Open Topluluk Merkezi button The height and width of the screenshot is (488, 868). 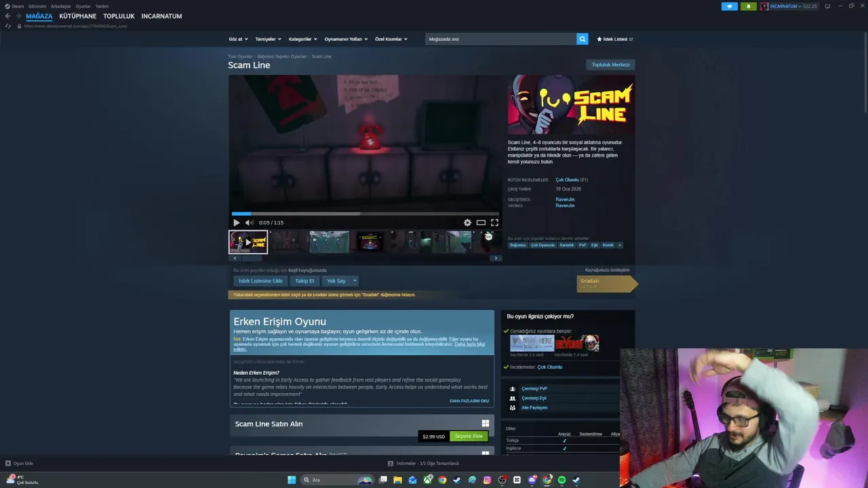coord(610,65)
